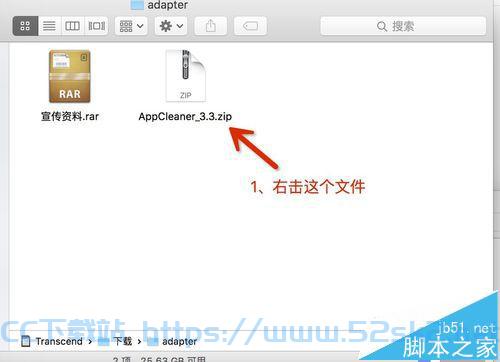Image resolution: width=500 pixels, height=362 pixels.
Task: Click the Edit Tags button
Action: [x=250, y=26]
